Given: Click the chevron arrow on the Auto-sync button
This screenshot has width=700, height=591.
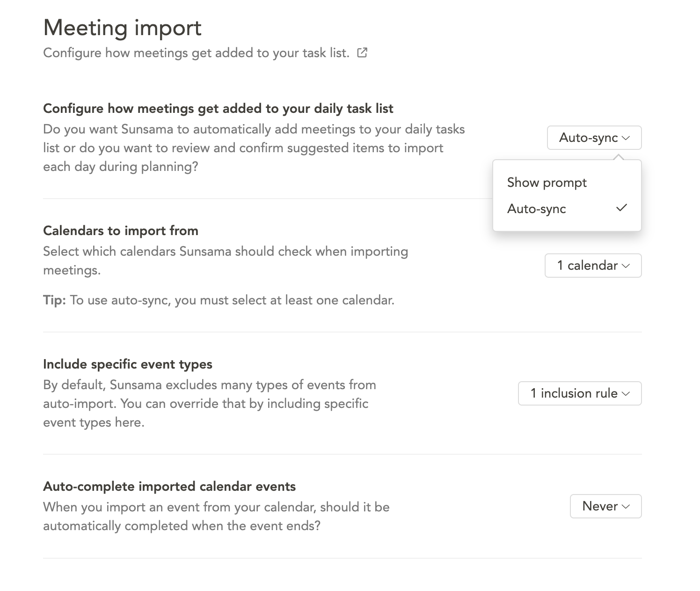Looking at the screenshot, I should tap(626, 138).
